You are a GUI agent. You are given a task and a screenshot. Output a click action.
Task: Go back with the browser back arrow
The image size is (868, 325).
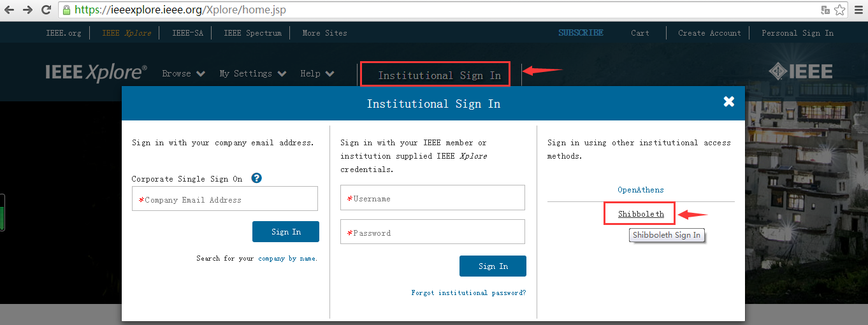[10, 10]
